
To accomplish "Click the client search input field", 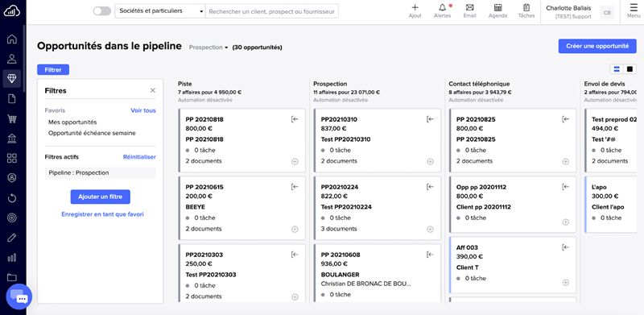I will pyautogui.click(x=272, y=11).
